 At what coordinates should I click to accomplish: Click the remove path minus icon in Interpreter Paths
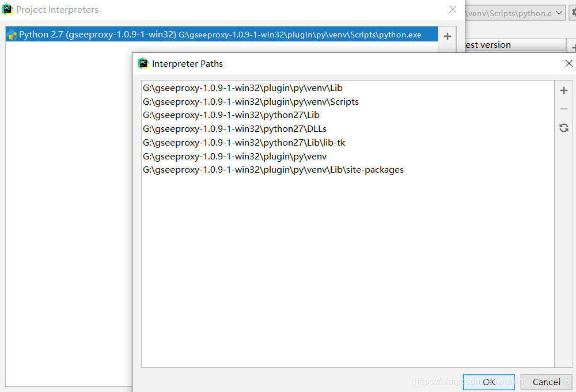[563, 109]
